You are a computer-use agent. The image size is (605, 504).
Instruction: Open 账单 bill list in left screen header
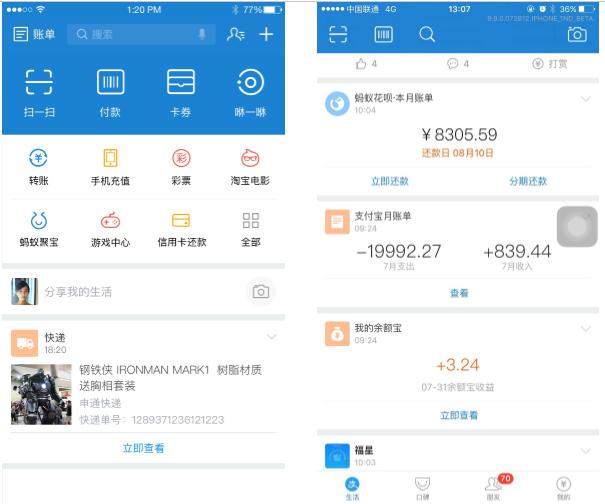[34, 34]
